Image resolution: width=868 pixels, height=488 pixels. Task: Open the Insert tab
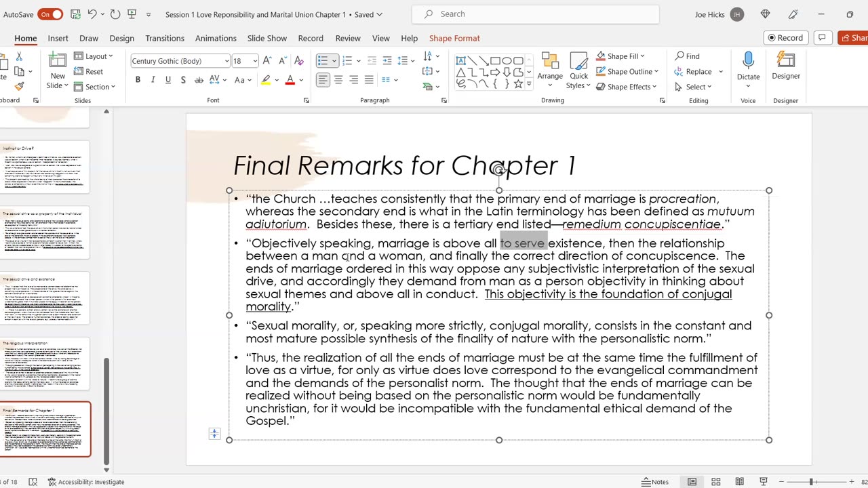[58, 39]
